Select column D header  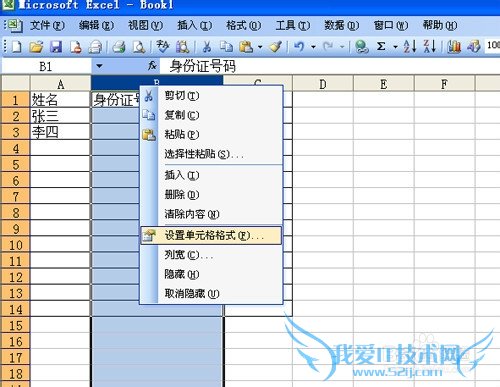click(x=323, y=83)
